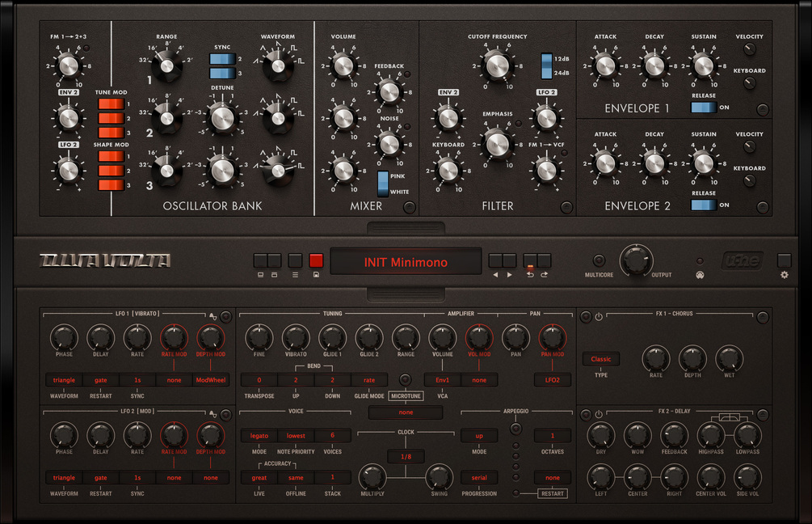Toggle the oscillator Sync 2 switch
812x524 pixels.
tap(223, 59)
